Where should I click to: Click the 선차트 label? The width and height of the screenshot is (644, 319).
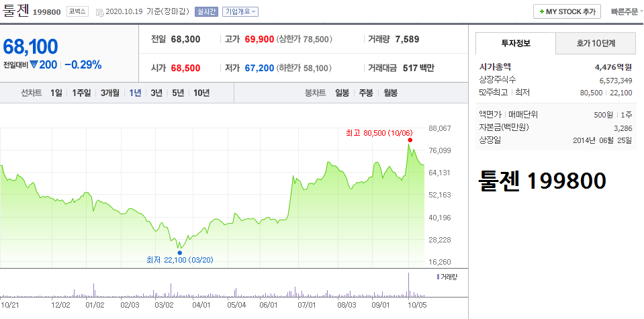click(31, 93)
